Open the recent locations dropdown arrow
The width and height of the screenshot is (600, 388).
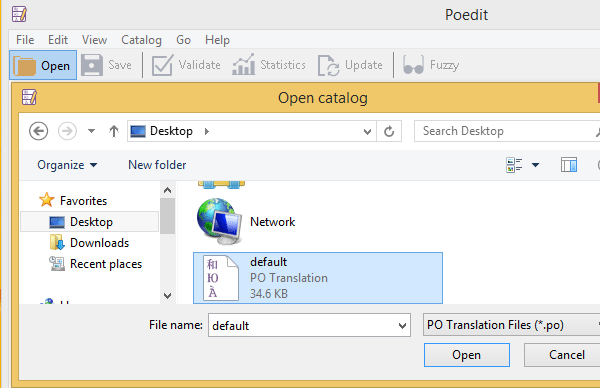coord(91,131)
